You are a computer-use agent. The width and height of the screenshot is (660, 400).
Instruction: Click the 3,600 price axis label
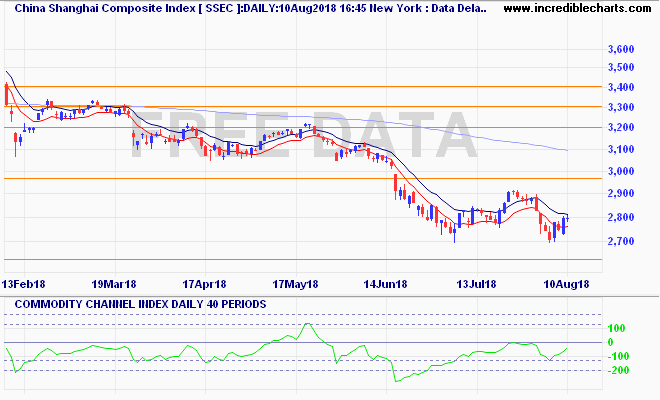pos(621,49)
